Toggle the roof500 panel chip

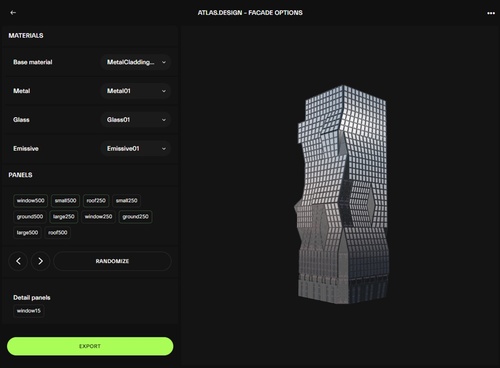[58, 233]
